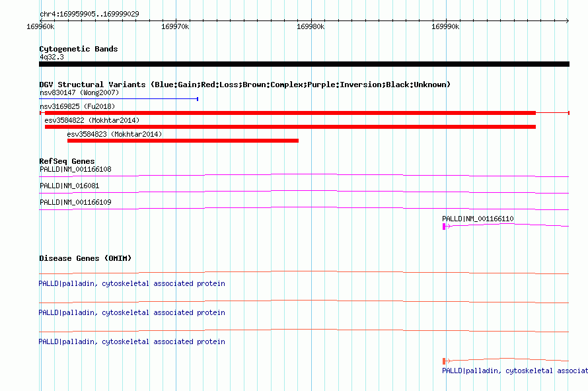Click the PALLD|NM_001166109 transcript label
The height and width of the screenshot is (391, 588).
[75, 202]
